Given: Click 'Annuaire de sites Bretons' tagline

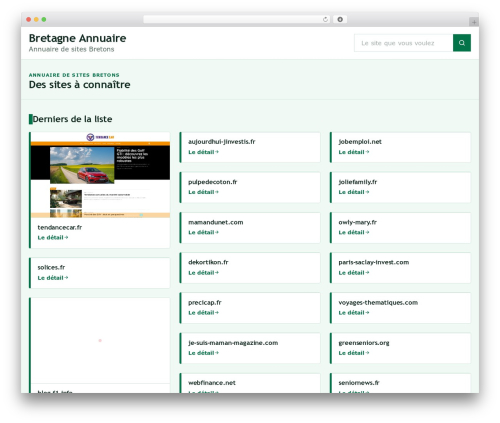Looking at the screenshot, I should point(71,49).
